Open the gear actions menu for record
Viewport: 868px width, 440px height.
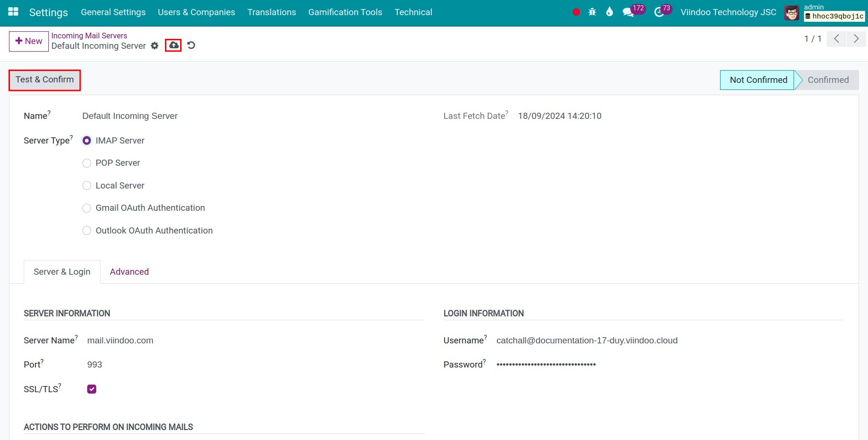click(155, 45)
